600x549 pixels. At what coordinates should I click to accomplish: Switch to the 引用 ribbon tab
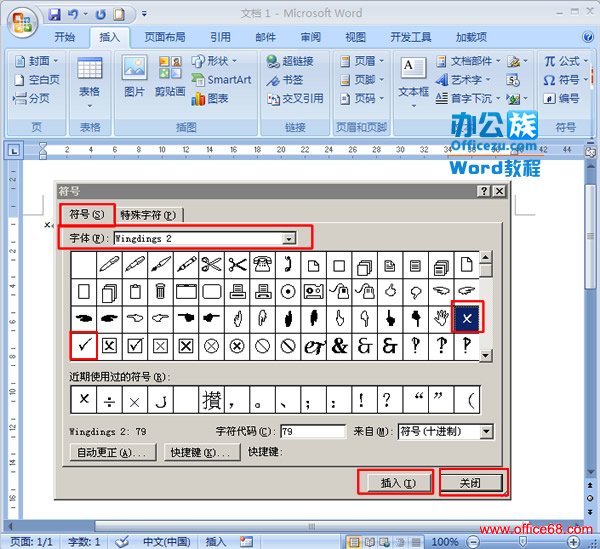click(220, 37)
